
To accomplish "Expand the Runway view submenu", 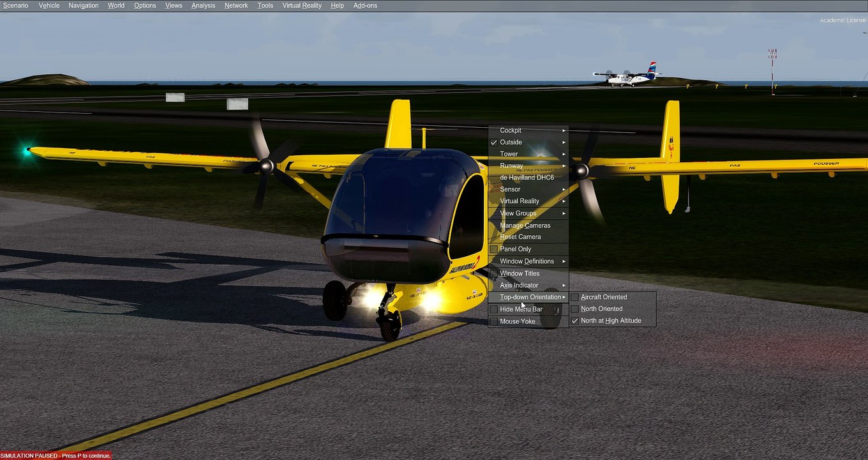I will 528,165.
